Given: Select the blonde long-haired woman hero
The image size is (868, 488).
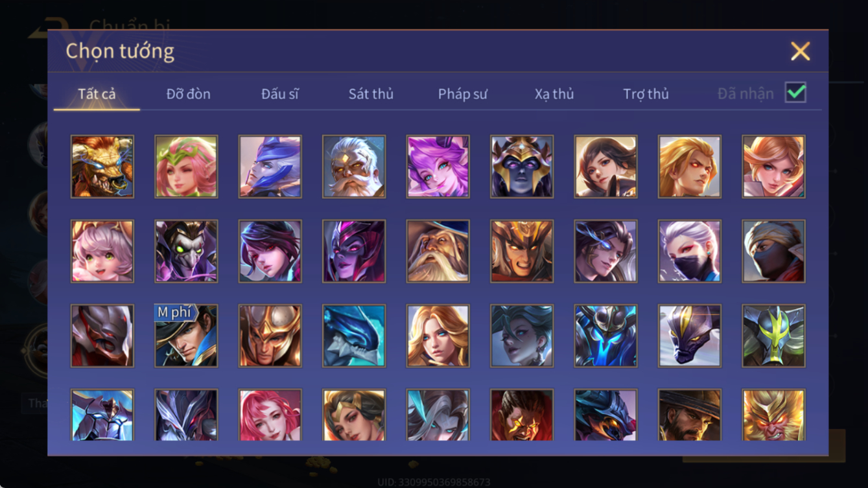Looking at the screenshot, I should point(438,336).
